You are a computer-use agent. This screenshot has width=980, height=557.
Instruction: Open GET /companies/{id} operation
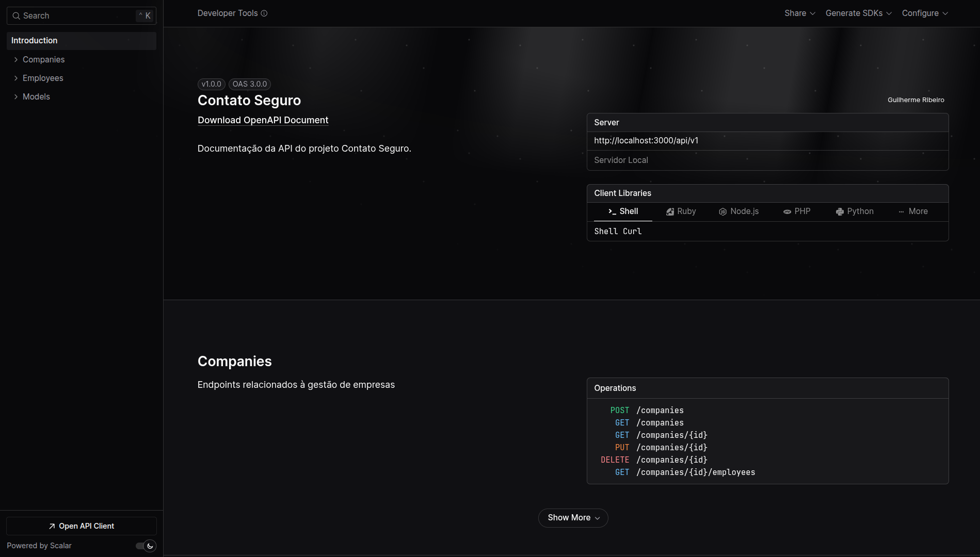[661, 435]
